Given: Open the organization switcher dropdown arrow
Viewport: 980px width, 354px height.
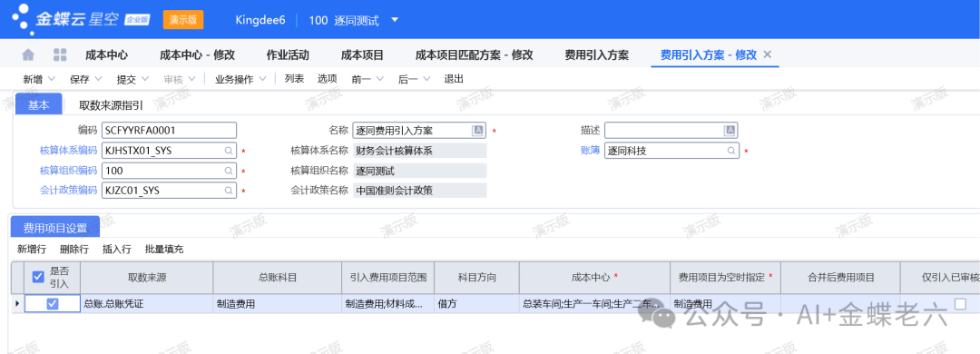Looking at the screenshot, I should (395, 19).
